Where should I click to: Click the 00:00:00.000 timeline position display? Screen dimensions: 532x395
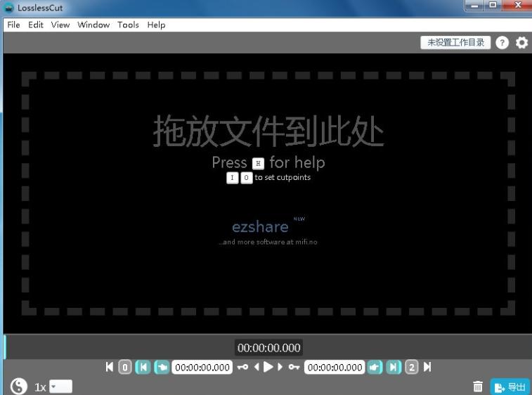[x=268, y=348]
